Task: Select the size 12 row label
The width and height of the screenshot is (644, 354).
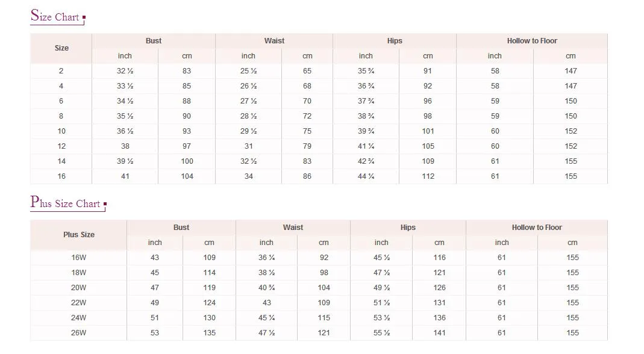Action: [x=61, y=146]
